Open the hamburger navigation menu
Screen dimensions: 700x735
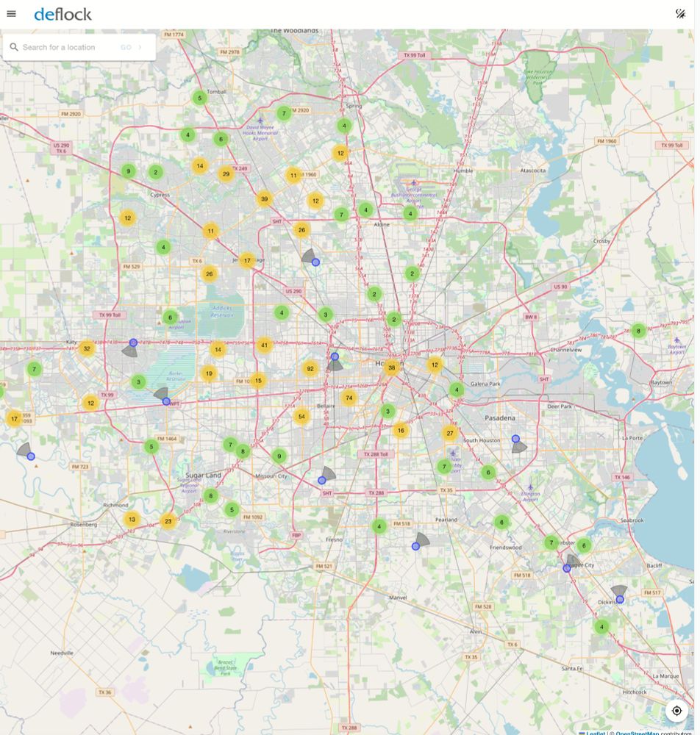click(x=11, y=13)
